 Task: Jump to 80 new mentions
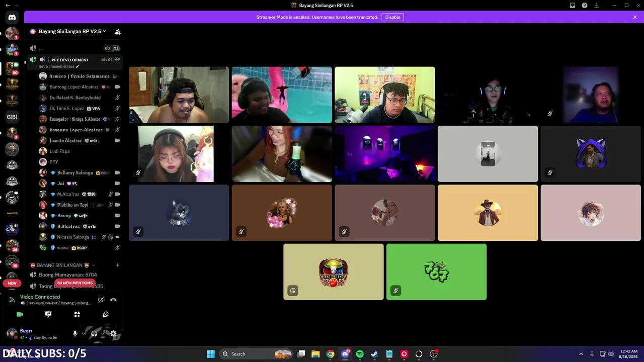click(74, 283)
